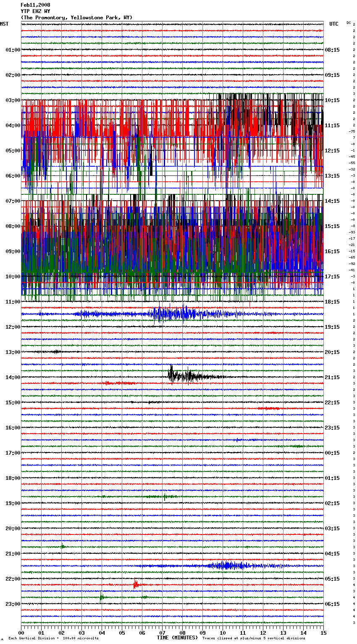Select the 08:00 MST time label
The width and height of the screenshot is (357, 644).
(x=13, y=226)
